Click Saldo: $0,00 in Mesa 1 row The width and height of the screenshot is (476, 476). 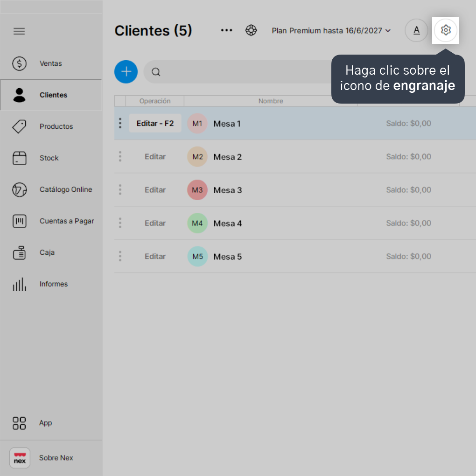409,123
